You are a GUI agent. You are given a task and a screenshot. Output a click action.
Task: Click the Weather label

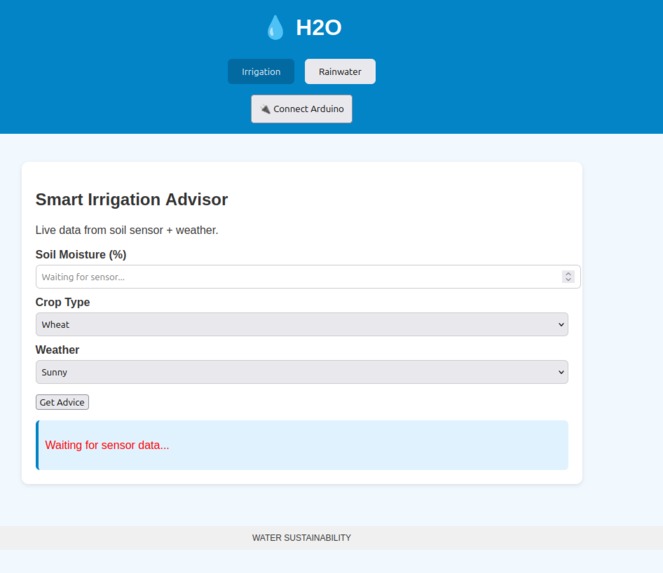click(57, 350)
